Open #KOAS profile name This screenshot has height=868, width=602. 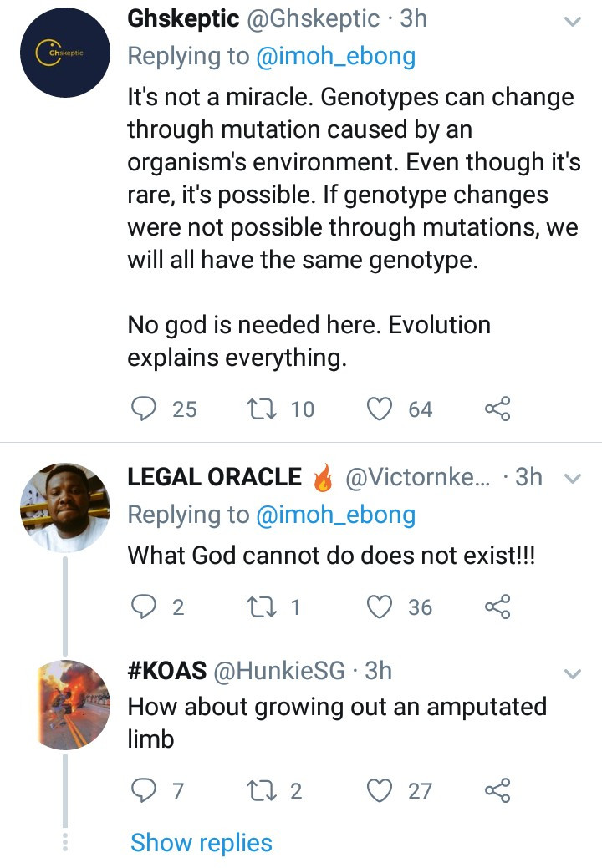pyautogui.click(x=168, y=670)
